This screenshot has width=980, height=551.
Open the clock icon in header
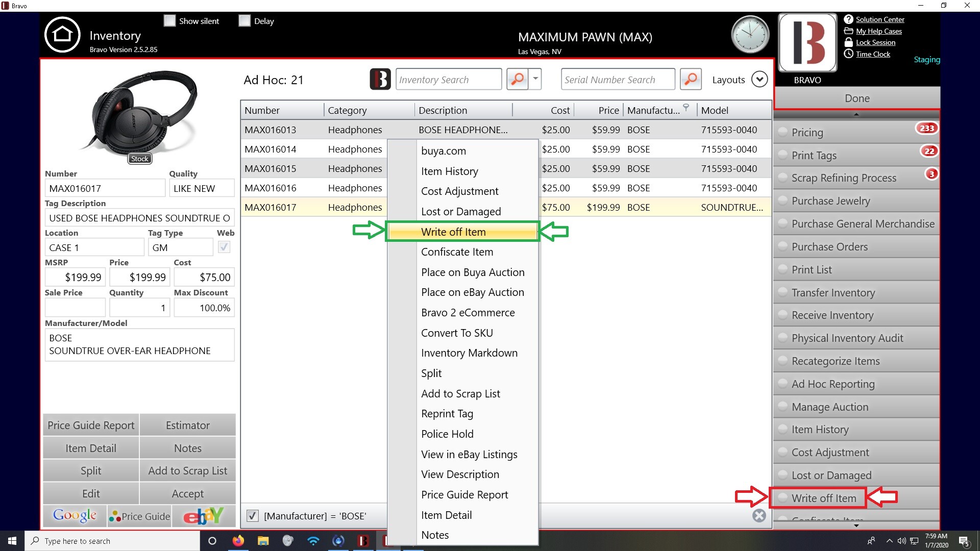tap(750, 35)
